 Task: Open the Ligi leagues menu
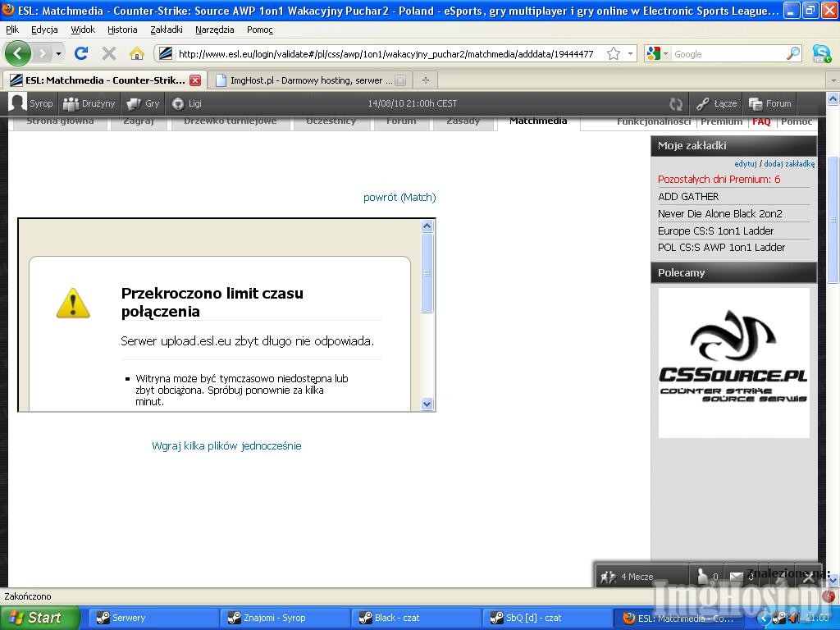(186, 103)
